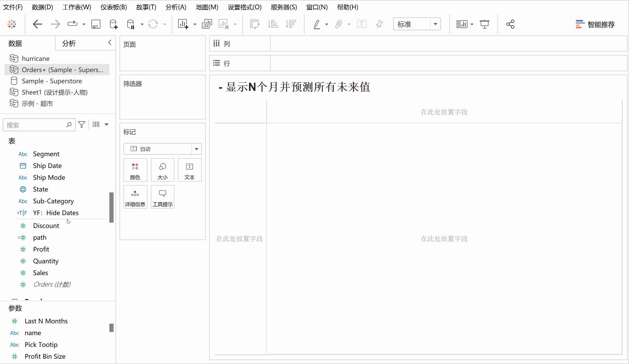629x364 pixels.
Task: Click the New Data Source icon
Action: (x=113, y=24)
